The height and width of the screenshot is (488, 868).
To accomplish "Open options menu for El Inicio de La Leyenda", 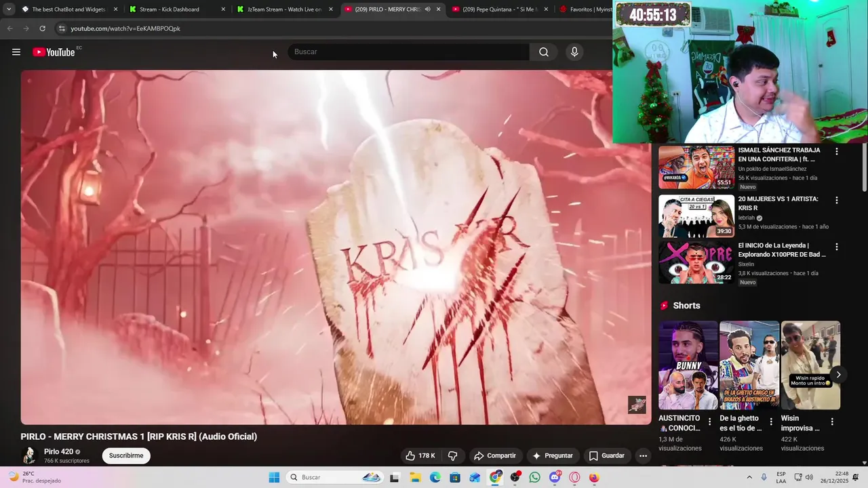I will (x=837, y=247).
